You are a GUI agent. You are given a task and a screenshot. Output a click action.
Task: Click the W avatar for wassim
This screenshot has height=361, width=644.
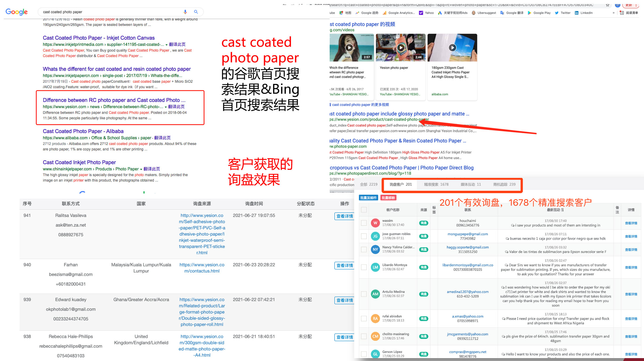(x=375, y=223)
